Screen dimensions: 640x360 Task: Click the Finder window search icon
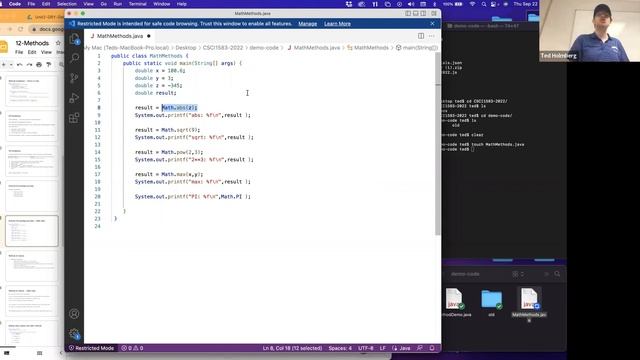tap(557, 274)
